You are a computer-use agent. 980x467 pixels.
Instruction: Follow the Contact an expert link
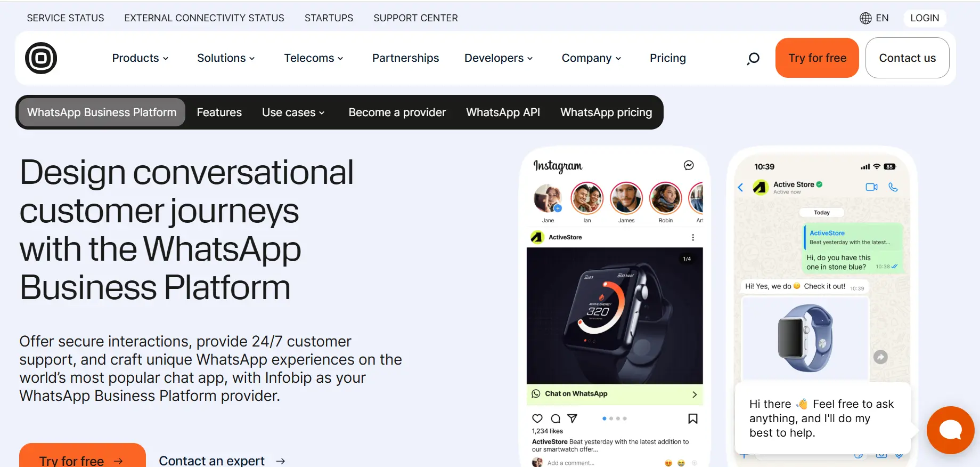tap(211, 460)
